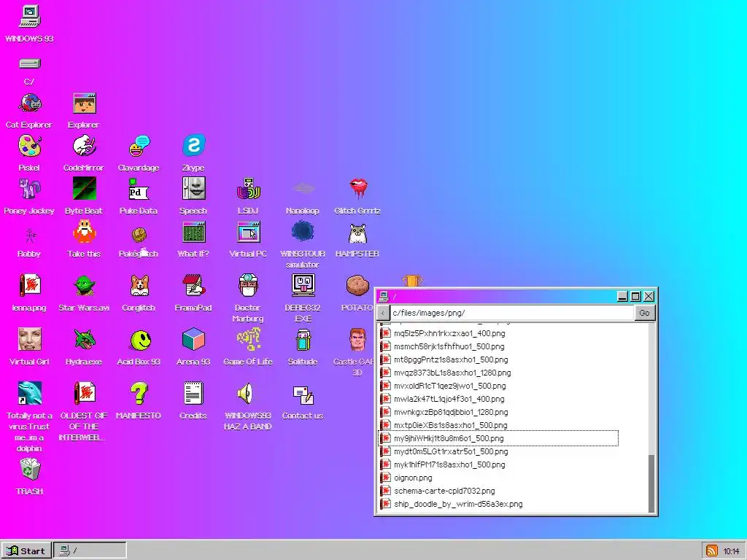Select my9jhiWHkj1t8u8m6o1_500.png file

498,438
